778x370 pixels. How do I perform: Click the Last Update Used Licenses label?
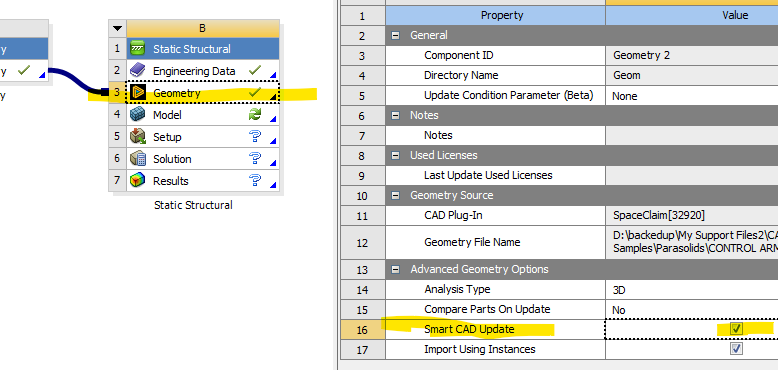coord(488,175)
